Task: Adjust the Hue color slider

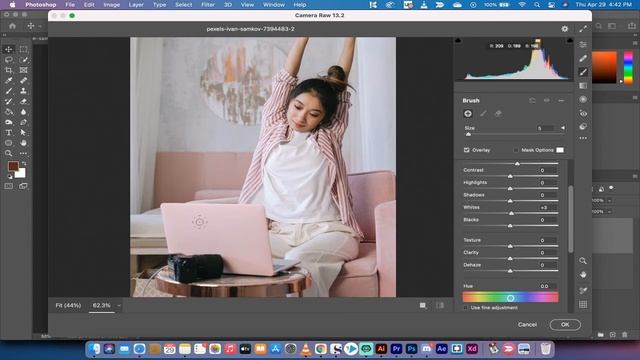Action: (x=510, y=298)
